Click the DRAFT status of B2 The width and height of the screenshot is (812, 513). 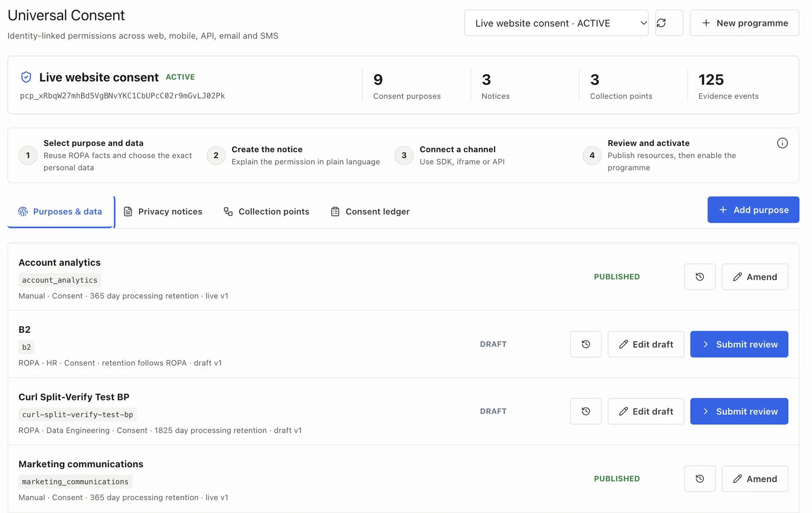[493, 344]
